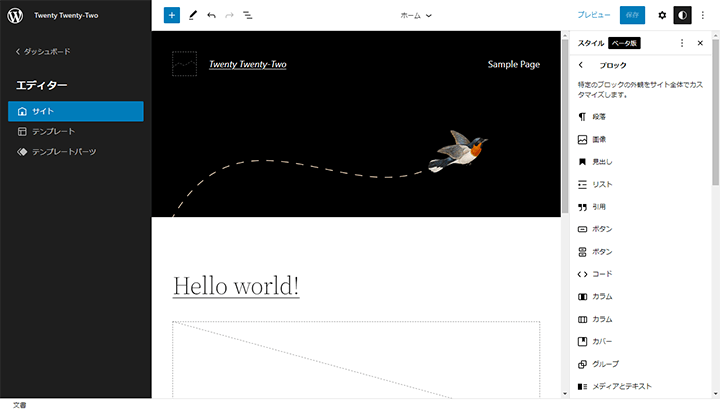Click the undo arrow icon

coord(211,16)
